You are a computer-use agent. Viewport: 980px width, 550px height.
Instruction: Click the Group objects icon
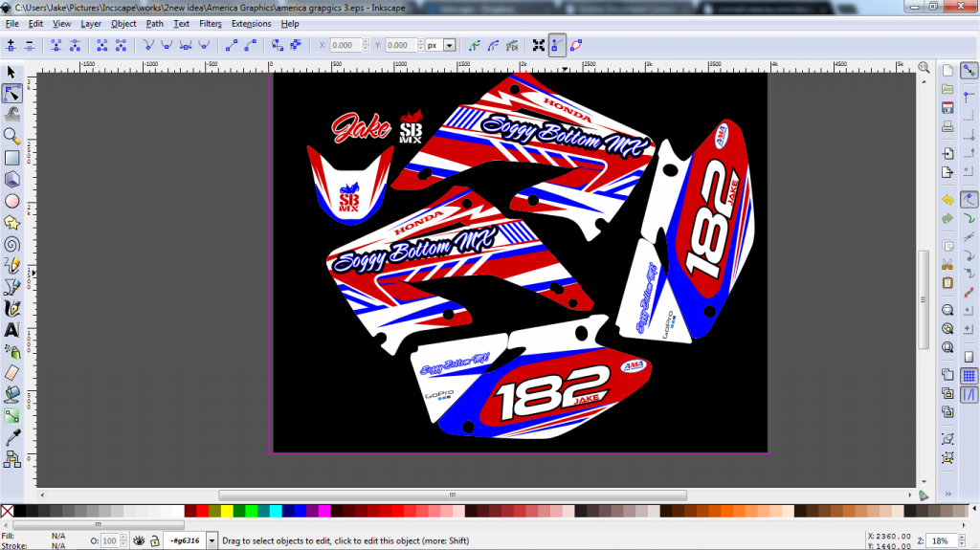[x=947, y=439]
